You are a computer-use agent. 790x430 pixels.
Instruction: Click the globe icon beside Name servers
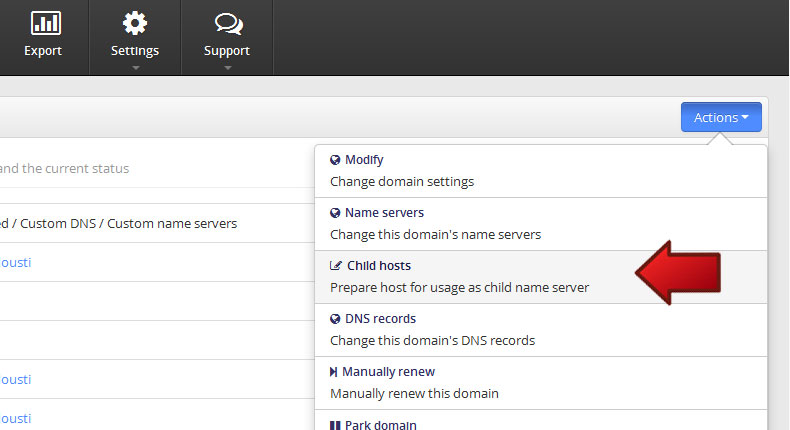pos(335,213)
